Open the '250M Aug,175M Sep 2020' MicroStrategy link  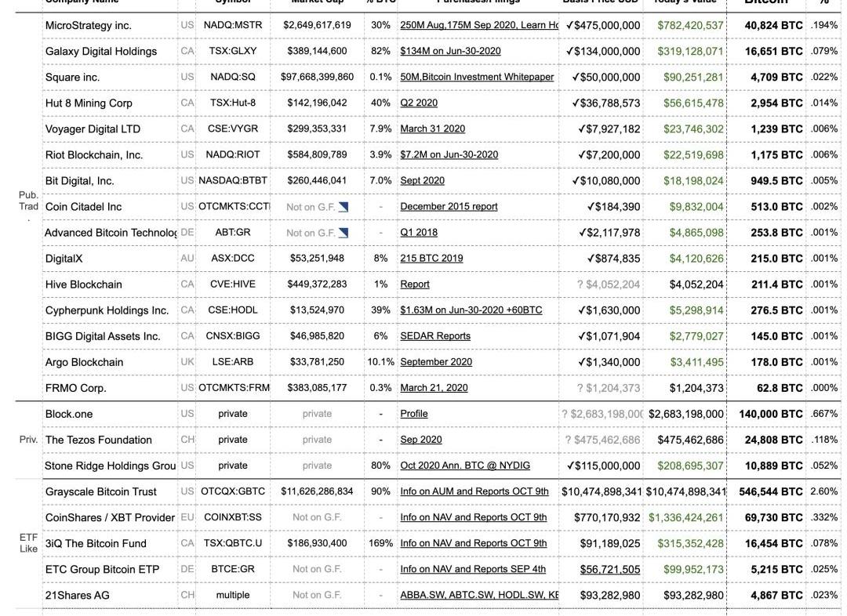coord(479,25)
